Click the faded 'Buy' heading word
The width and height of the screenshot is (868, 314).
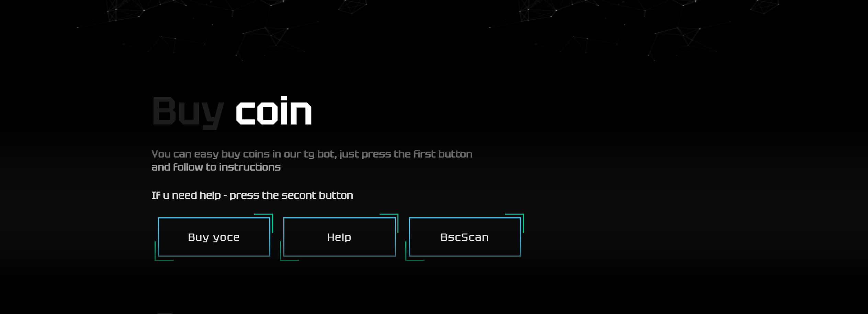(188, 112)
